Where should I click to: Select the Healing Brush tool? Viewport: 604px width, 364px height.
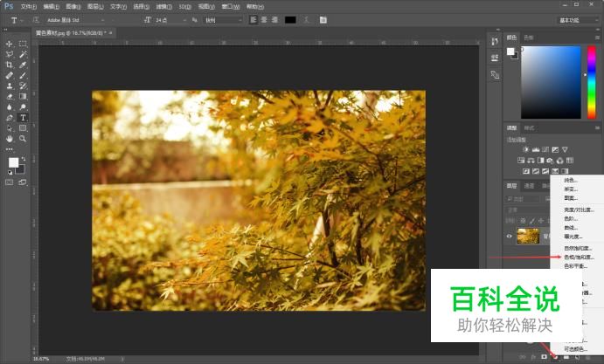coord(10,75)
